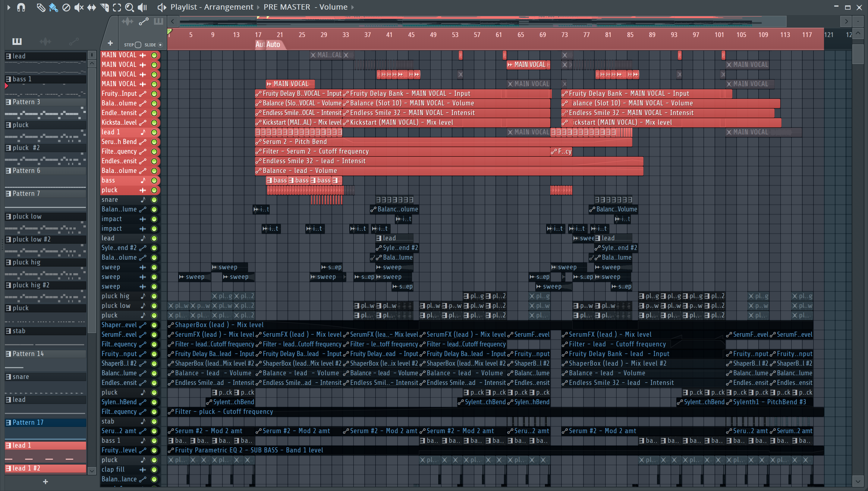
Task: Select the Slice tool
Action: tap(104, 7)
